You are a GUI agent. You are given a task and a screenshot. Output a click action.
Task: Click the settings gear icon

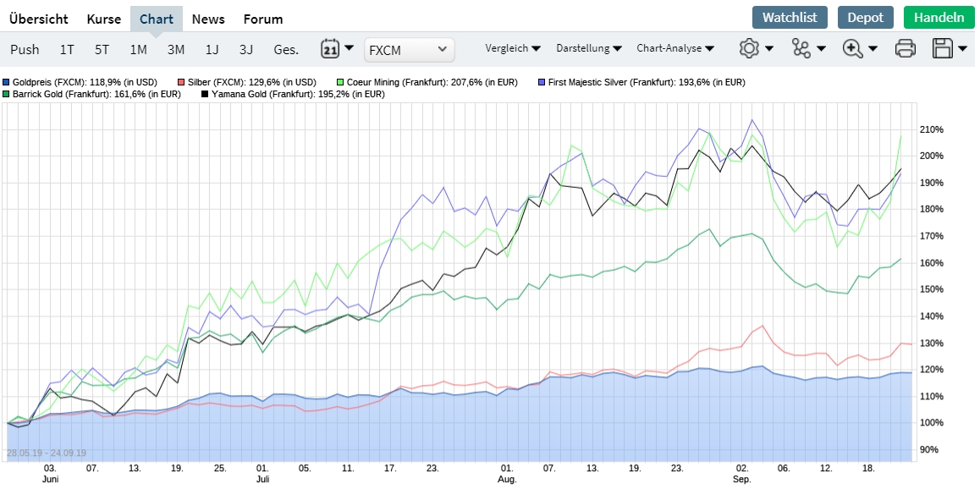pos(748,49)
